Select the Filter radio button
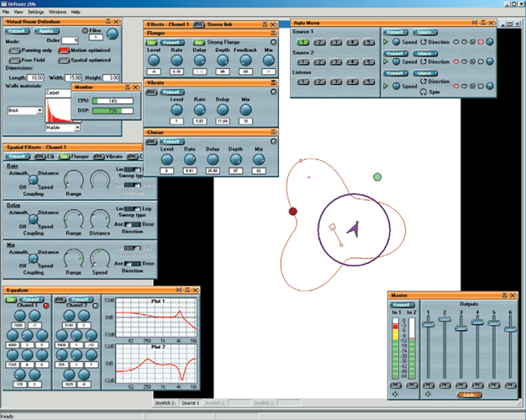Viewport: 526px width, 420px height. point(85,30)
